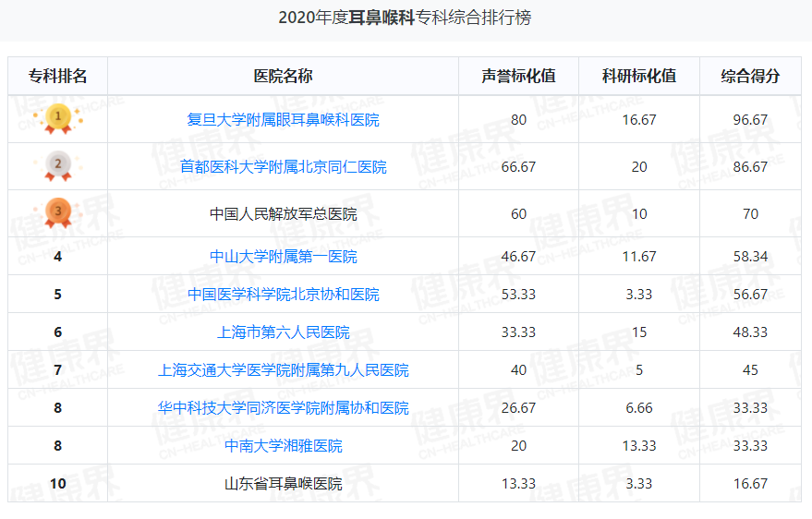Select 山东省耳鼻喉医院 hospital name
This screenshot has height=519, width=812.
click(283, 484)
